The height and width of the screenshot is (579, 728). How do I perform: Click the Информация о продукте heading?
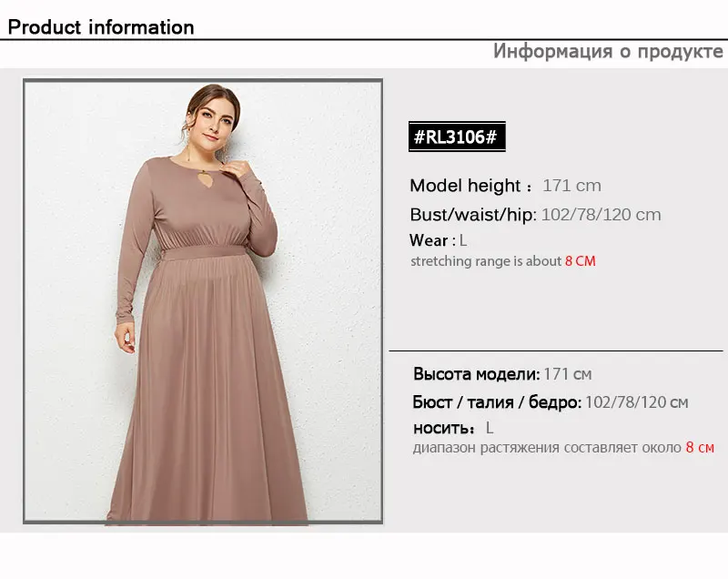(x=608, y=51)
